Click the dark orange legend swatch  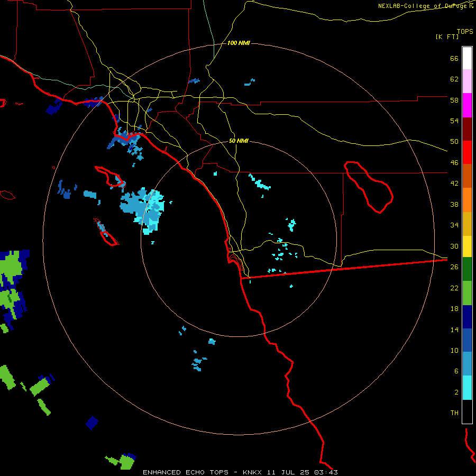(467, 176)
